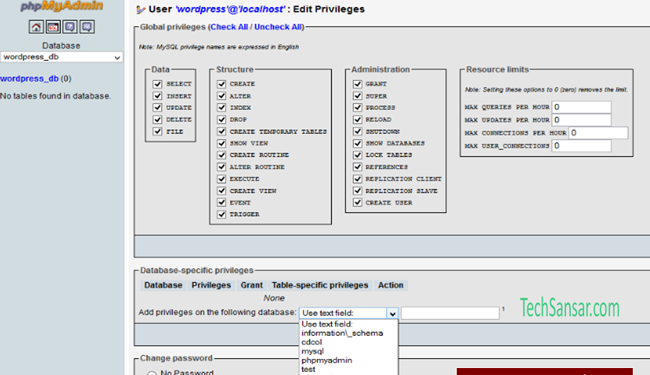This screenshot has height=375, width=650.
Task: Select mysql from dropdown list
Action: [348, 351]
